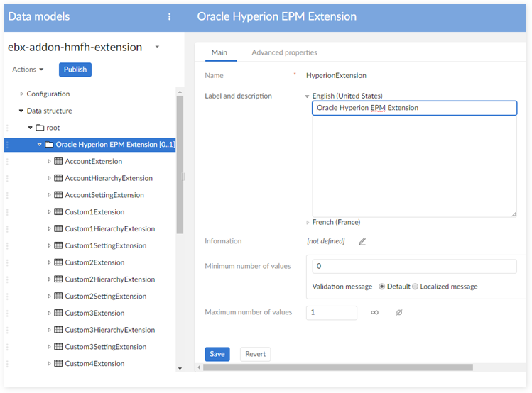Expand the French (France) section
The height and width of the screenshot is (393, 532).
pos(308,222)
